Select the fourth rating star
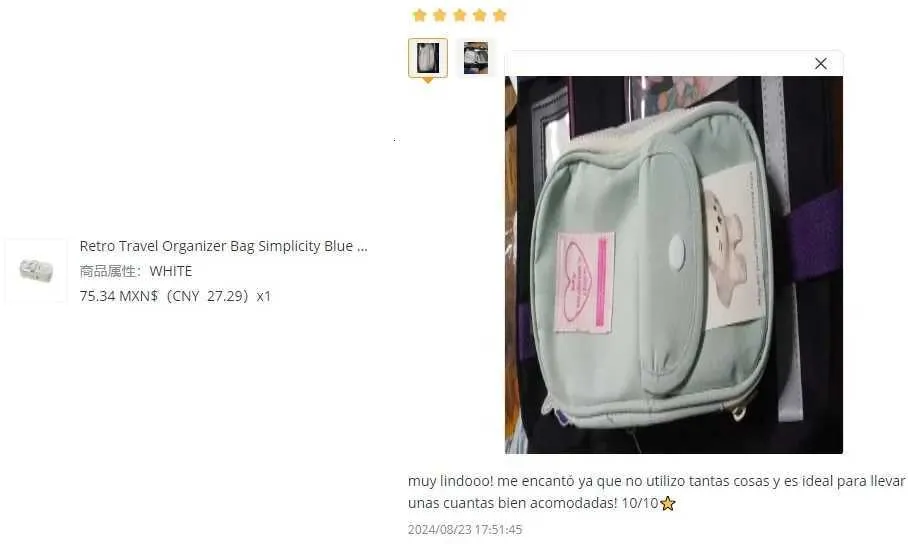The width and height of the screenshot is (908, 544). [479, 15]
